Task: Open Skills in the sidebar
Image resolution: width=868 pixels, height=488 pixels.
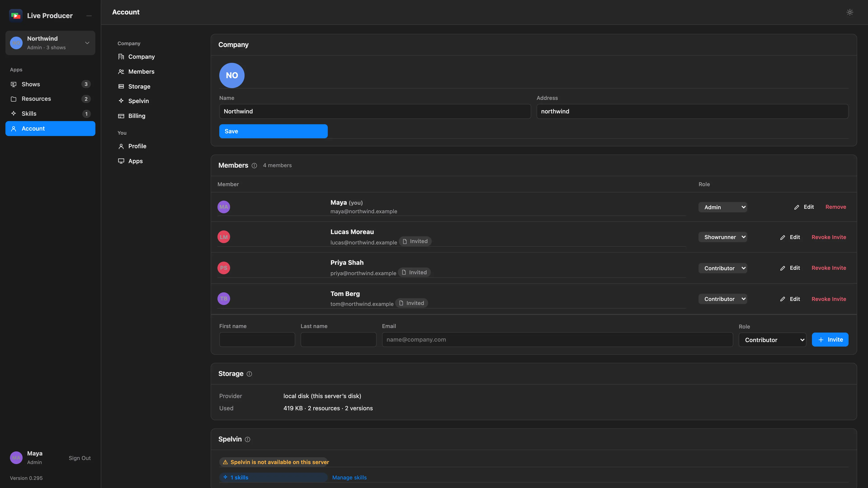Action: (x=50, y=114)
